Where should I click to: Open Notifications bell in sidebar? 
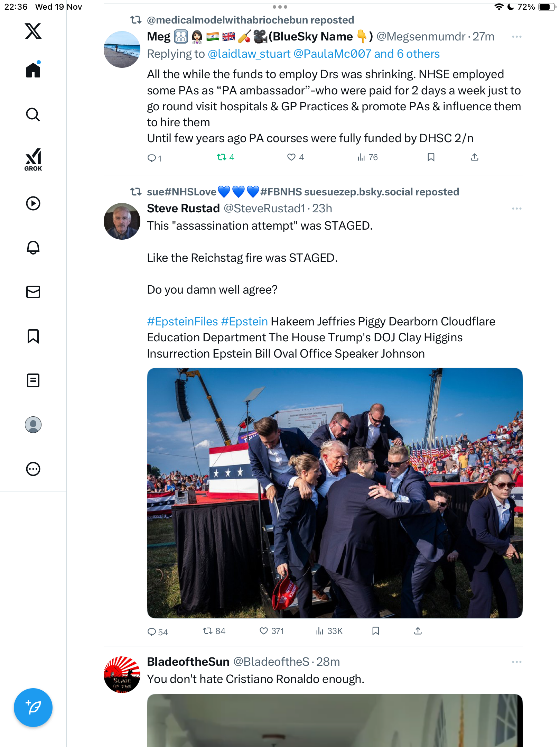click(33, 247)
